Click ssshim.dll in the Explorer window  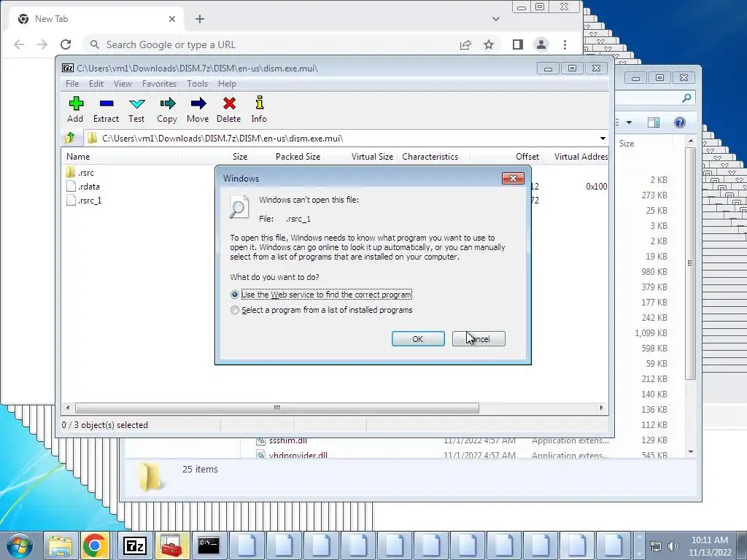click(287, 440)
